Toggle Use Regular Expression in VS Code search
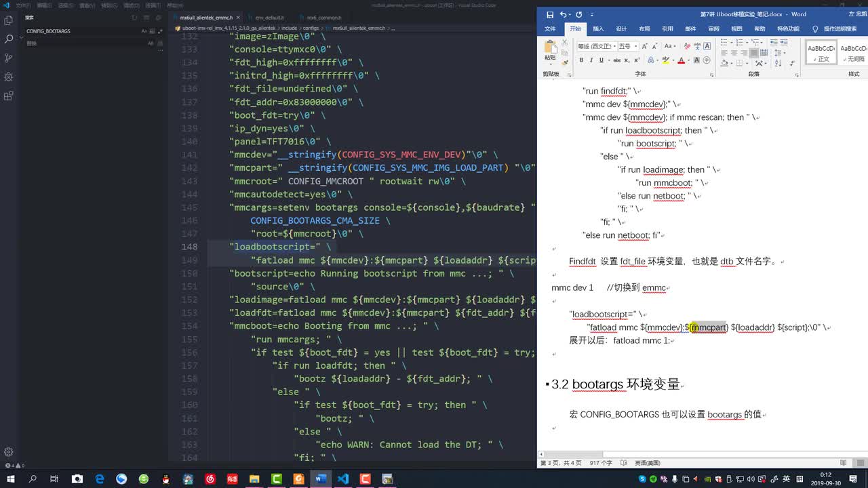 [159, 31]
